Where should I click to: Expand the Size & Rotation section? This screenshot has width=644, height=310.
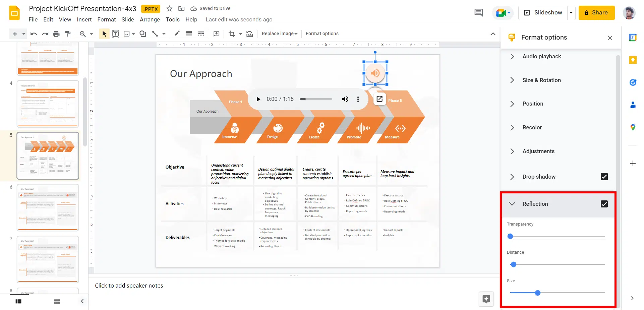pyautogui.click(x=541, y=80)
